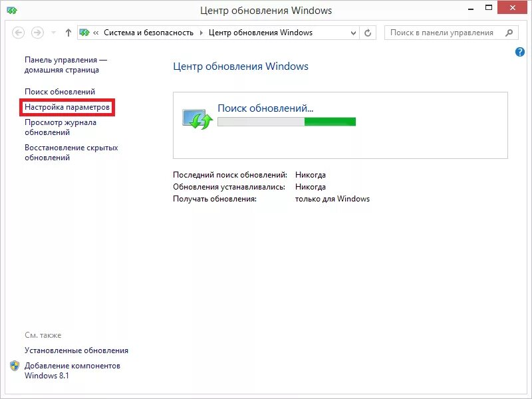This screenshot has height=399, width=532.
Task: Select the только для Windows value
Action: 332,199
